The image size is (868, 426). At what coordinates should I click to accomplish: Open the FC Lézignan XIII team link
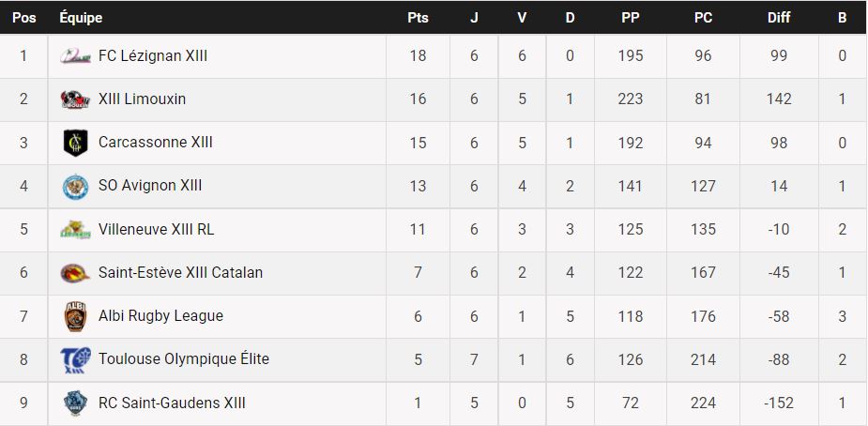tap(152, 56)
